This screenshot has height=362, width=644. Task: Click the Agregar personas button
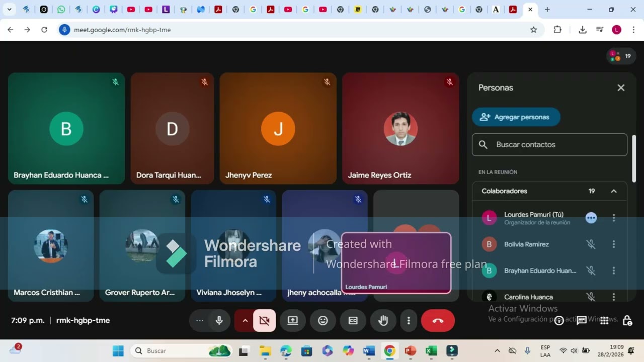point(516,117)
